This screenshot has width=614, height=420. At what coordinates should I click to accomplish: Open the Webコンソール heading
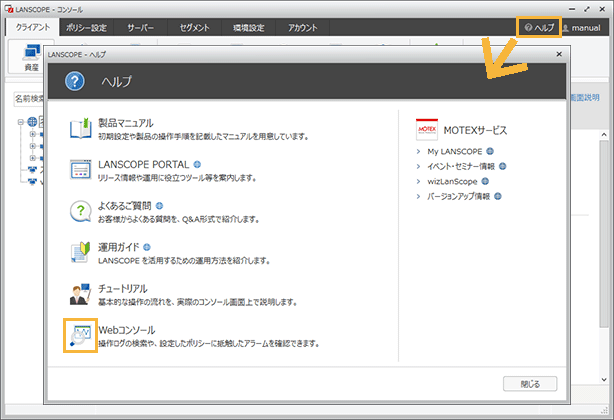click(x=127, y=330)
